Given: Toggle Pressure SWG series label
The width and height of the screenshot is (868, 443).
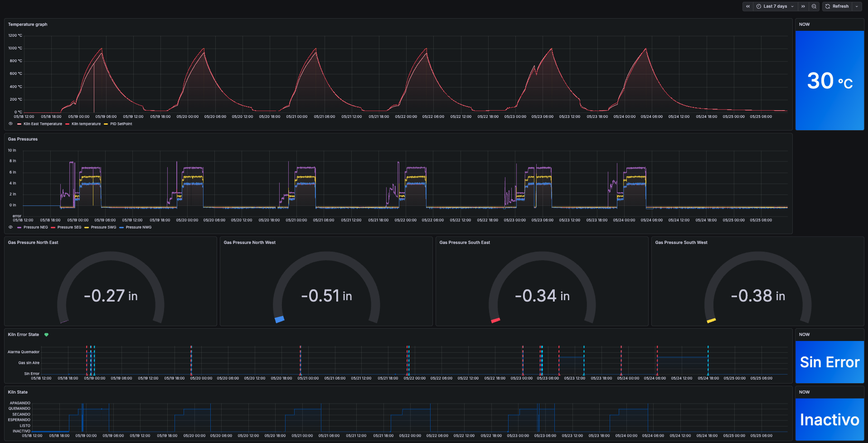Looking at the screenshot, I should (x=103, y=227).
